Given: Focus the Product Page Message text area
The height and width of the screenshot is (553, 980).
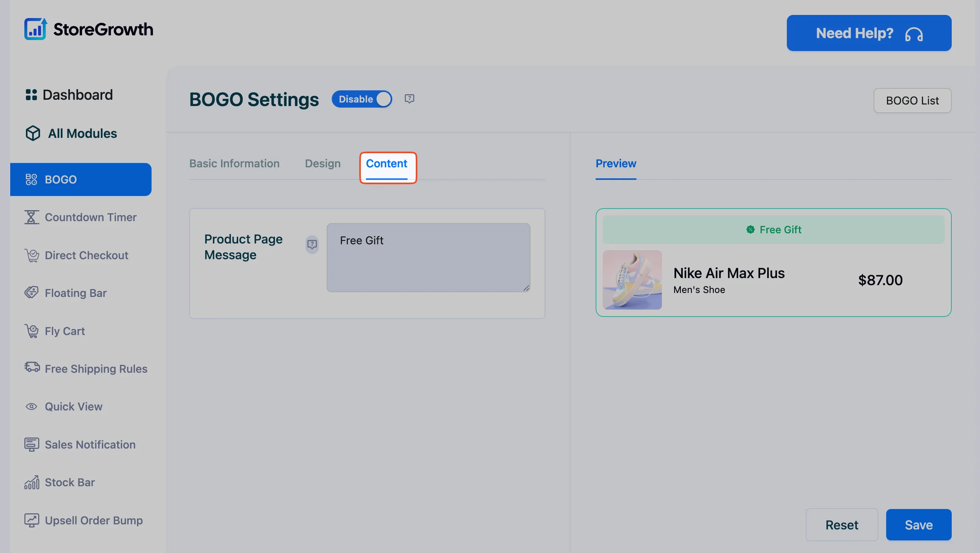Looking at the screenshot, I should pyautogui.click(x=428, y=258).
